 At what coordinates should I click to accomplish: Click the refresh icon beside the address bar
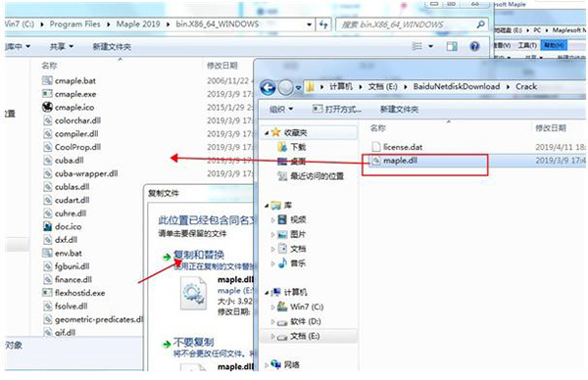tap(323, 25)
